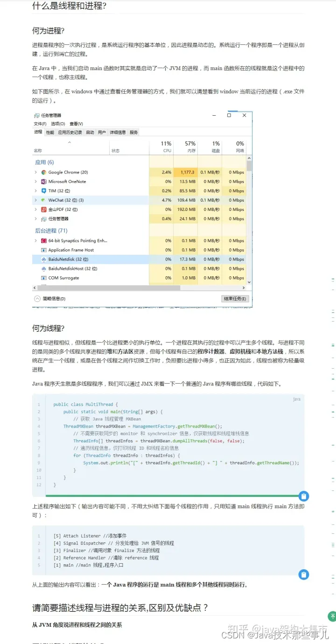Click the Application Frame Host icon
The width and height of the screenshot is (336, 644).
pyautogui.click(x=44, y=250)
